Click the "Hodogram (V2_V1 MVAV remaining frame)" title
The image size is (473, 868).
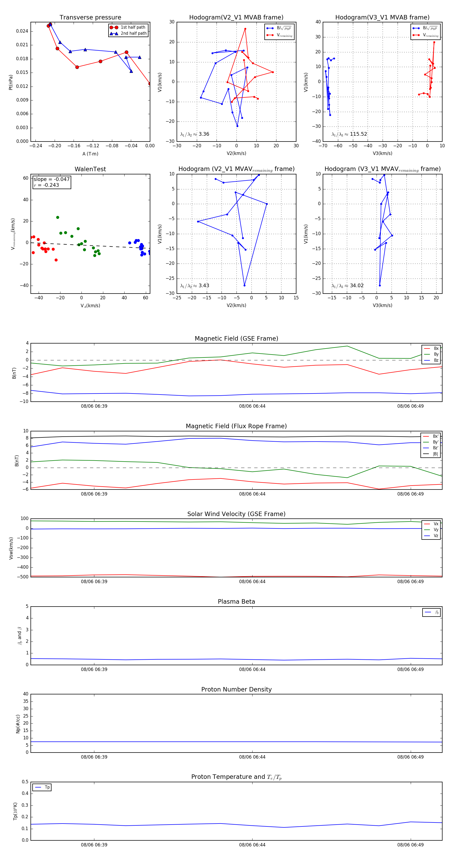[x=236, y=169]
